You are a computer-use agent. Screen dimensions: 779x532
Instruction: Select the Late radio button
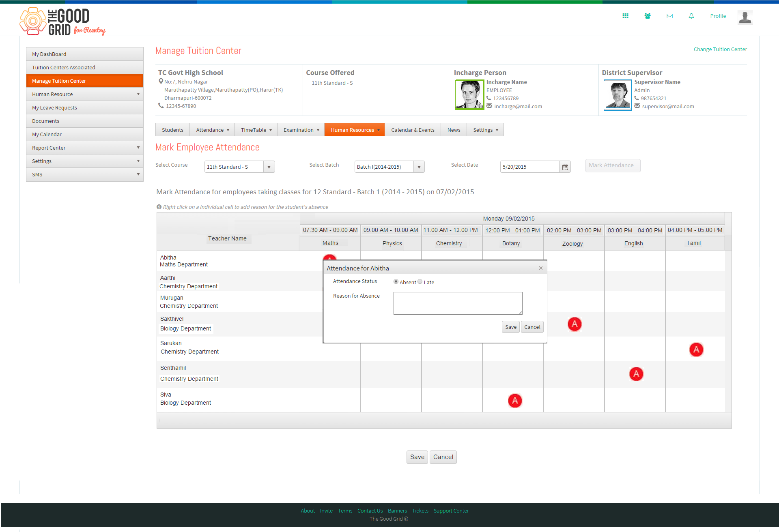420,282
